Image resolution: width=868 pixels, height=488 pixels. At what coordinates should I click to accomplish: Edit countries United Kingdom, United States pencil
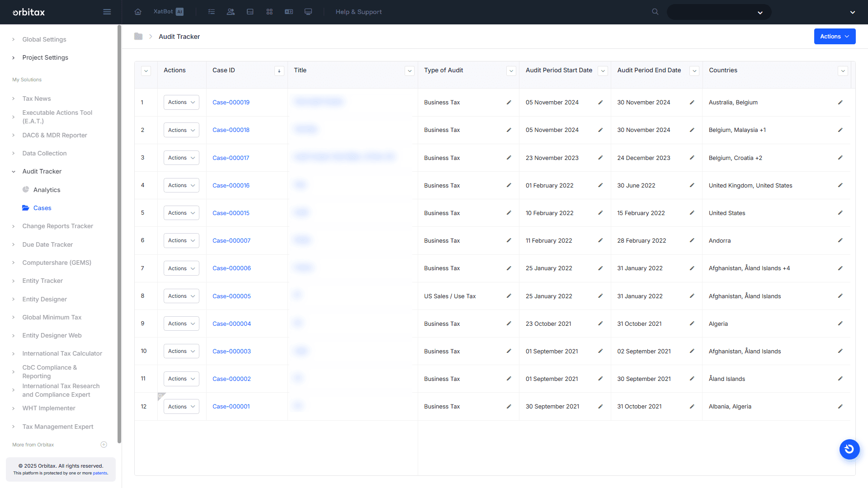coord(840,185)
